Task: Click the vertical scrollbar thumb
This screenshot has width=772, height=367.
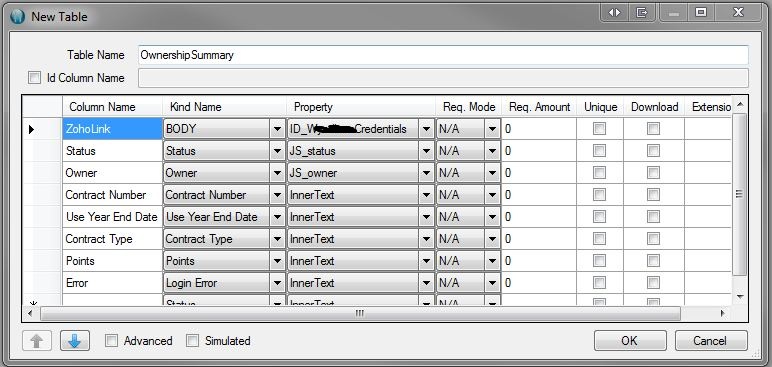Action: 740,194
